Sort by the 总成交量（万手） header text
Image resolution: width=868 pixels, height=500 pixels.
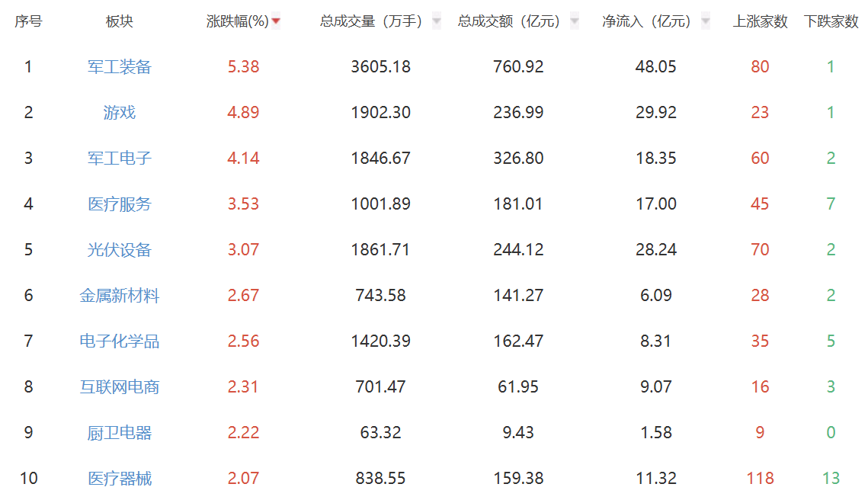tap(371, 22)
